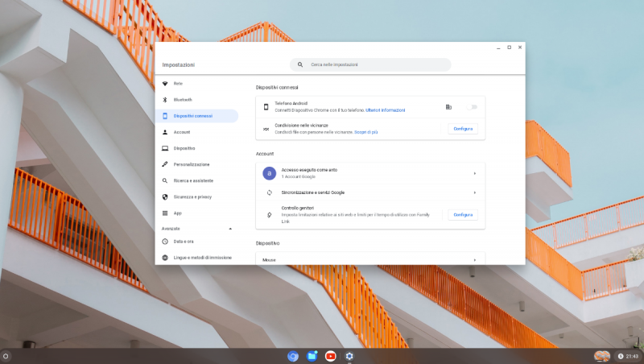This screenshot has width=644, height=364.
Task: Select Lingue e metodi di immissione text
Action: pos(203,258)
